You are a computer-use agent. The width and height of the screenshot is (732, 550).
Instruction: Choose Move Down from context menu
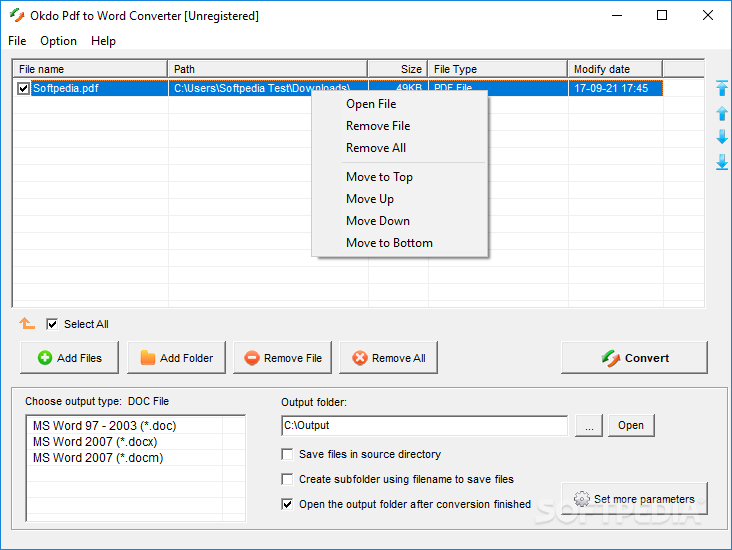pos(400,221)
